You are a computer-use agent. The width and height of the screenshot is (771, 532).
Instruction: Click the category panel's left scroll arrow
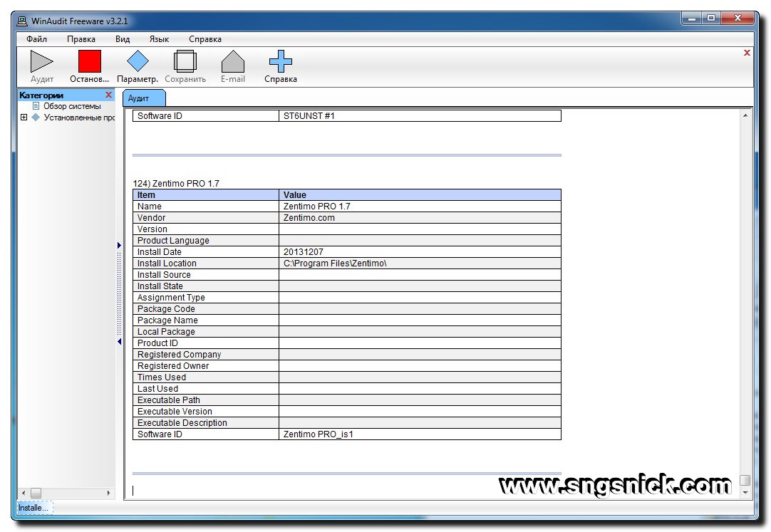(x=23, y=493)
